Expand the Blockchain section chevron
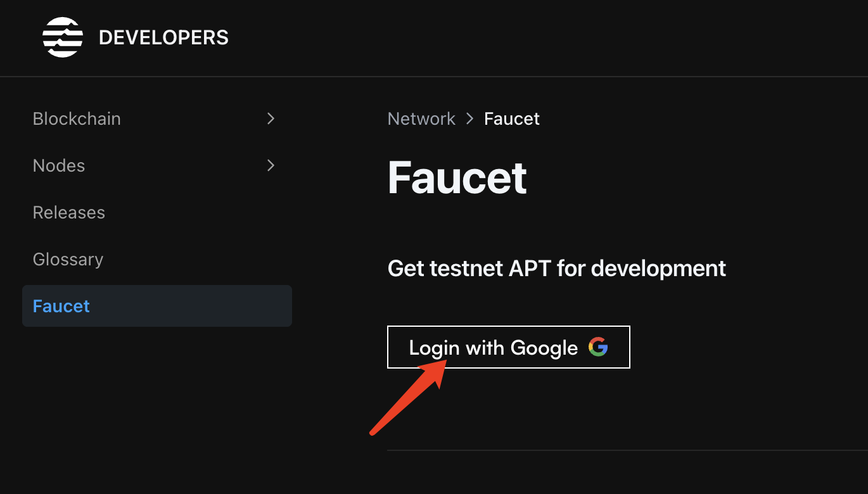 click(x=271, y=118)
